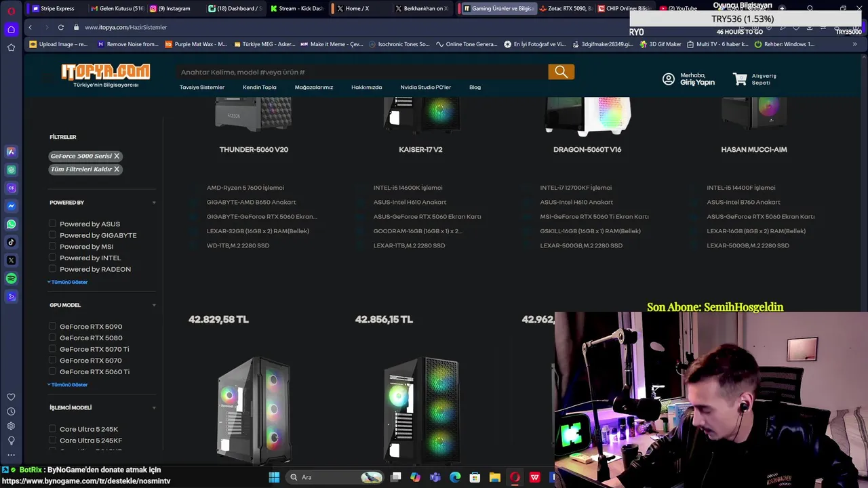Open WhatsApp in Opera sidebar
This screenshot has height=488, width=868.
(x=11, y=224)
